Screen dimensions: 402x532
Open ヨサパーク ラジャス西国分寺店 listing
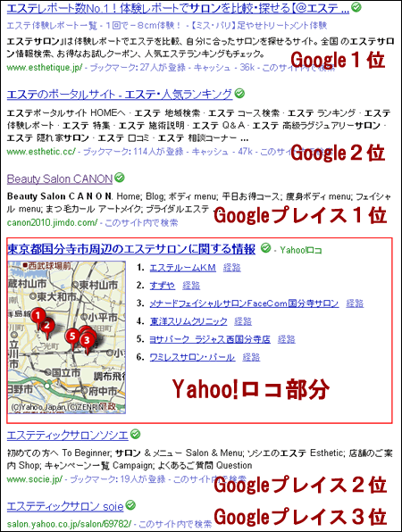(210, 339)
